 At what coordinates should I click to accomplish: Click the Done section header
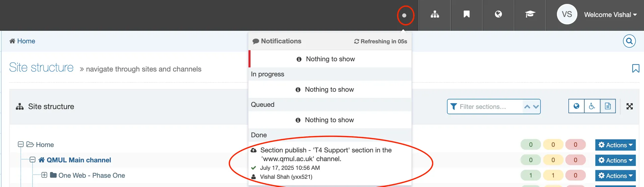(x=330, y=135)
